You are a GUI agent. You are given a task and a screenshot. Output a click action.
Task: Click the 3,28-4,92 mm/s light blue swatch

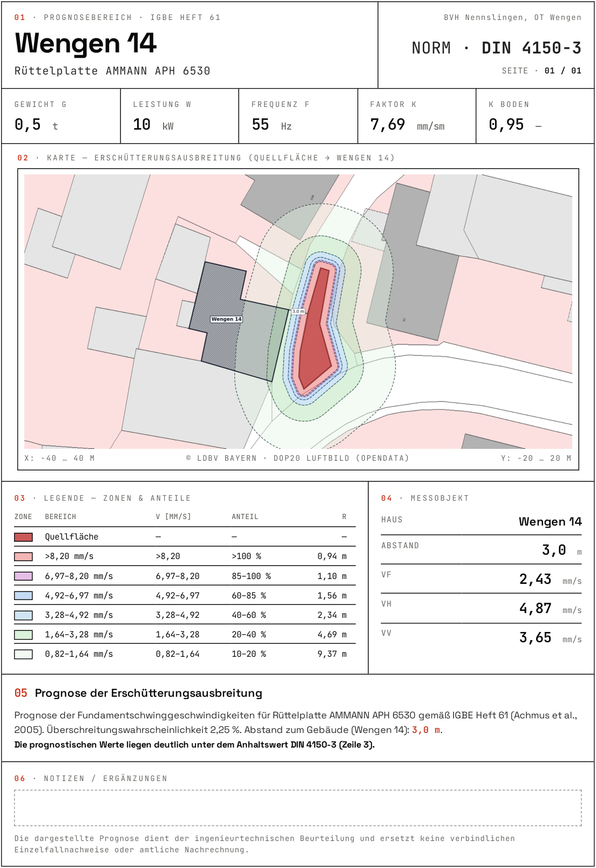point(23,615)
